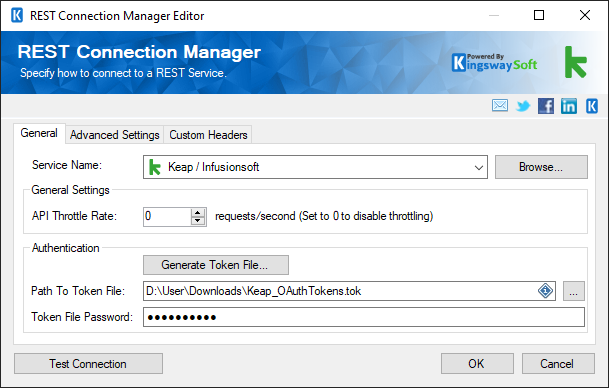Open the Advanced Settings tab
This screenshot has height=388, width=609.
click(115, 135)
